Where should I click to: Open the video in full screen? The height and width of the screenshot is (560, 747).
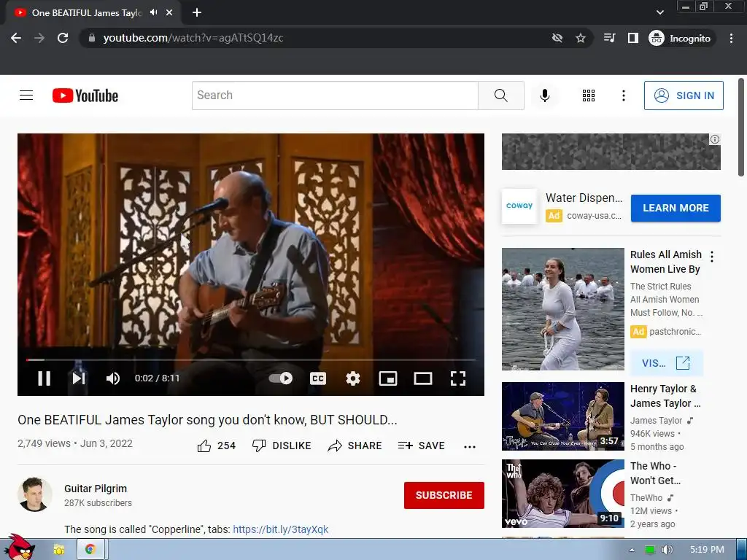pyautogui.click(x=458, y=378)
